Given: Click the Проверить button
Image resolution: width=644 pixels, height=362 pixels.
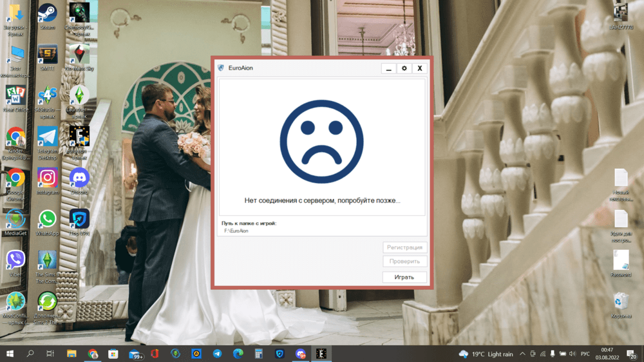Looking at the screenshot, I should [x=404, y=262].
